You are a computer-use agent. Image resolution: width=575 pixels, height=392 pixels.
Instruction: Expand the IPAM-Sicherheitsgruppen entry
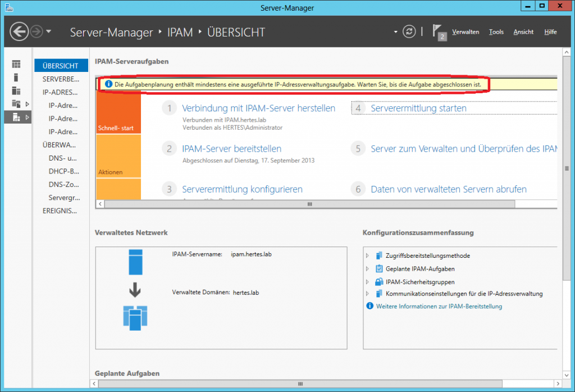(x=368, y=282)
